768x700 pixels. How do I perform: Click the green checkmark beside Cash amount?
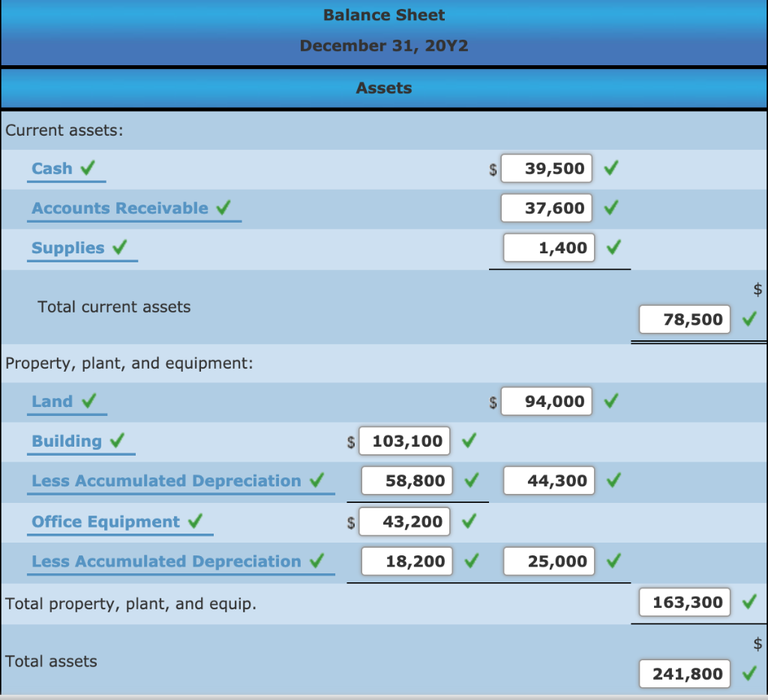610,168
